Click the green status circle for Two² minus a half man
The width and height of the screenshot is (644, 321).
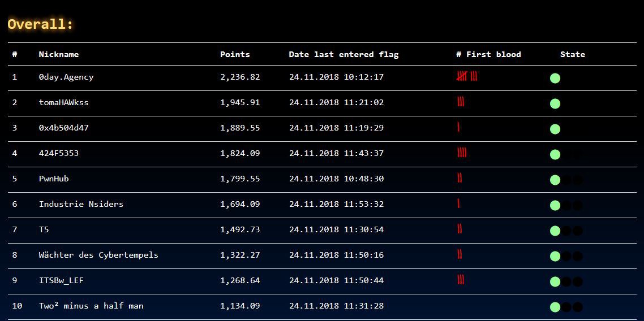pos(555,307)
